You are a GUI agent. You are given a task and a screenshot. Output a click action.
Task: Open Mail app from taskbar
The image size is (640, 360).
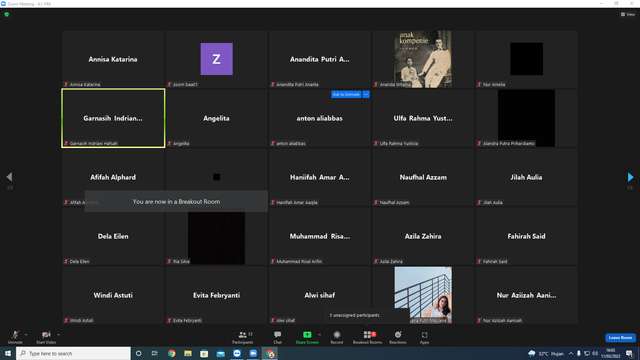click(220, 353)
